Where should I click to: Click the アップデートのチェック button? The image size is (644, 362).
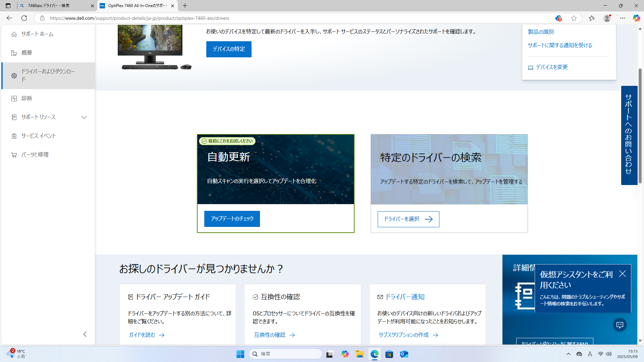pos(232,219)
